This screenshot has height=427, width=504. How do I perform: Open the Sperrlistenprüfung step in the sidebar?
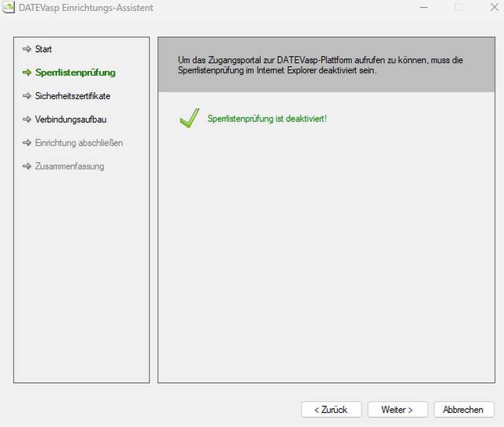pyautogui.click(x=76, y=72)
